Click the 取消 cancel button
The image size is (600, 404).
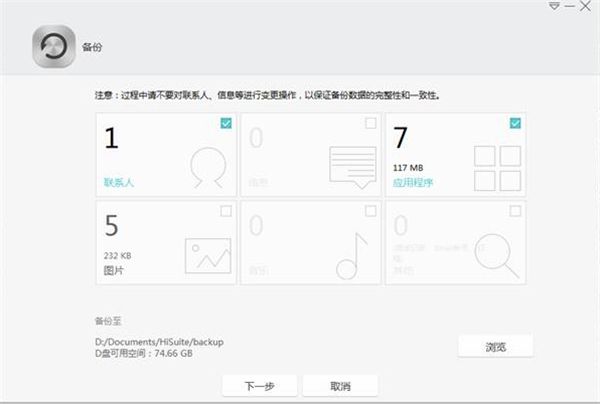point(340,386)
